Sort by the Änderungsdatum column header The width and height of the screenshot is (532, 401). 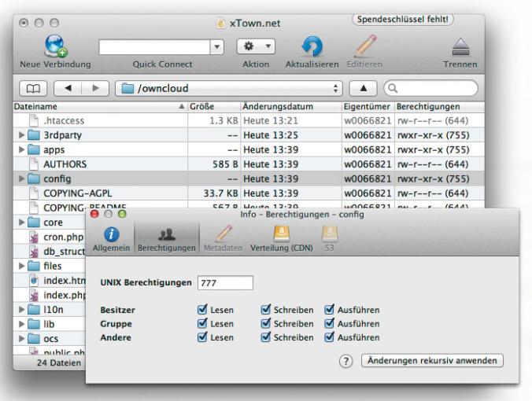[x=290, y=106]
